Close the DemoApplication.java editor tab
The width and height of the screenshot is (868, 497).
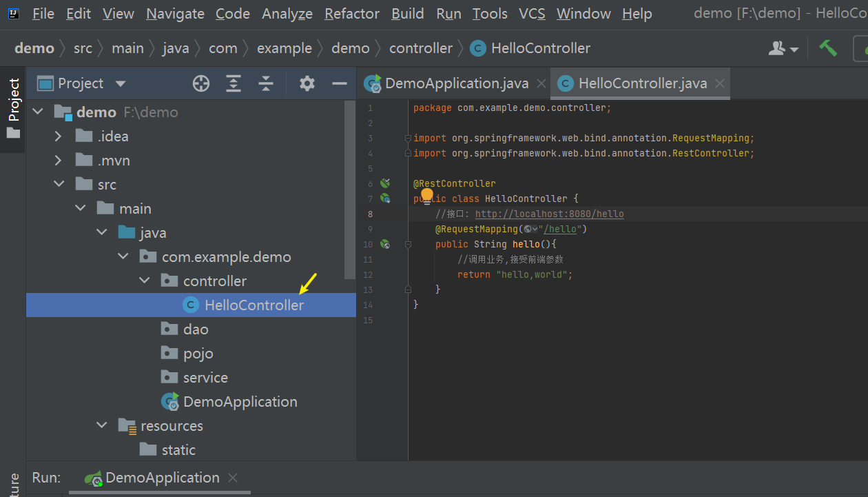541,83
